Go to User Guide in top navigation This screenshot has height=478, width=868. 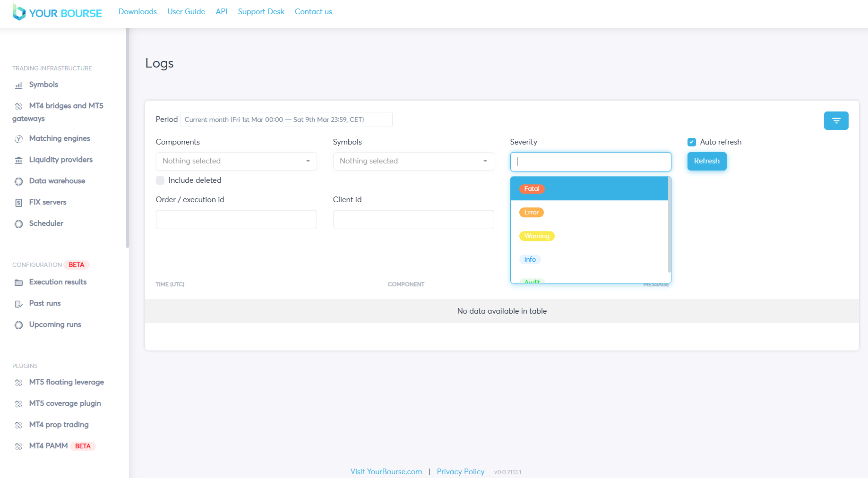pos(186,12)
